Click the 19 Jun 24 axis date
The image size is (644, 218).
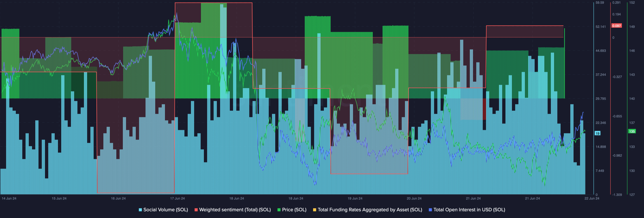pyautogui.click(x=355, y=198)
